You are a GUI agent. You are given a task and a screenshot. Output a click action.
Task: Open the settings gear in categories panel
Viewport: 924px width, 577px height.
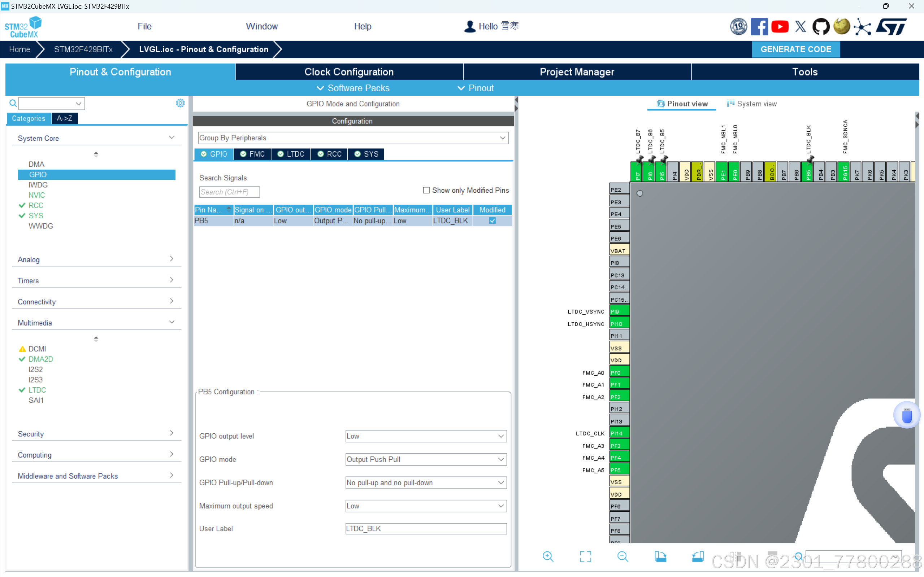pyautogui.click(x=180, y=103)
